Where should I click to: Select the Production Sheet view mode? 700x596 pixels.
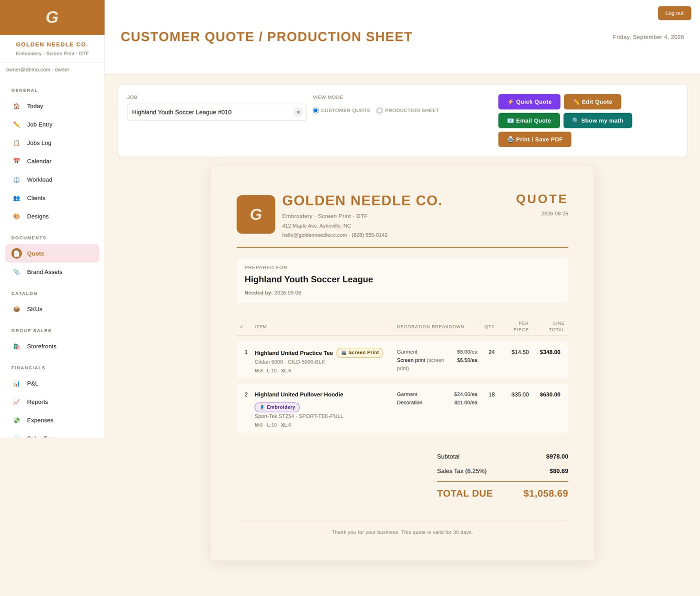tap(379, 111)
